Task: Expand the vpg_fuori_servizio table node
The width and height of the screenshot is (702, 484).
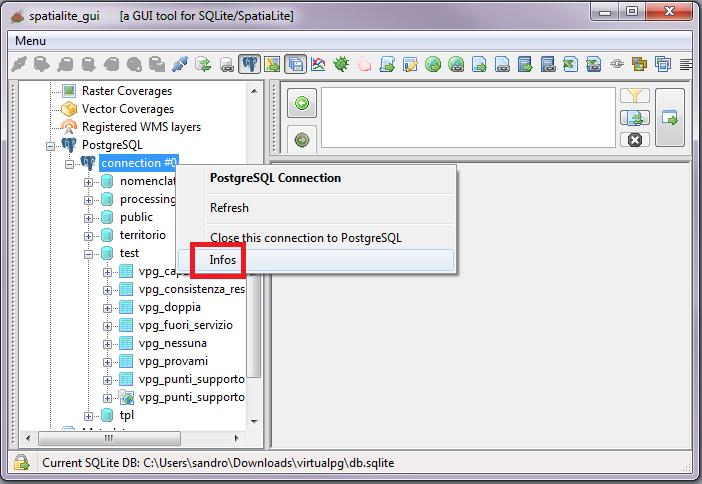Action: pos(107,326)
